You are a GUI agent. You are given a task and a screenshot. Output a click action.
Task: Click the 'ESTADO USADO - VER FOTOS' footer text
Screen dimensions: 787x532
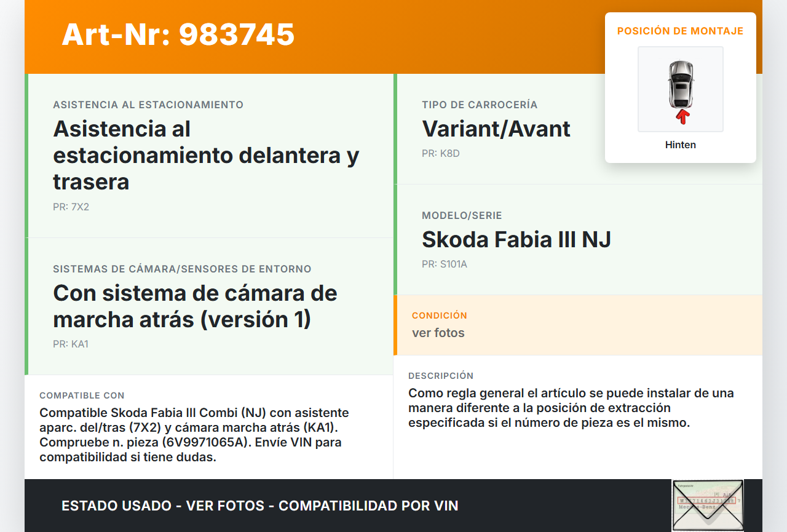click(x=260, y=506)
